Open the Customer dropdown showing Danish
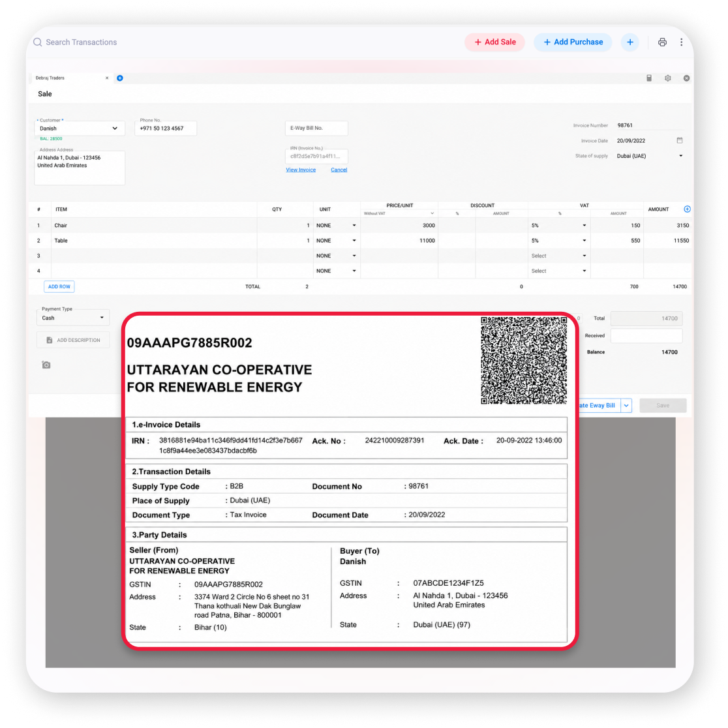This screenshot has width=728, height=728. click(80, 128)
